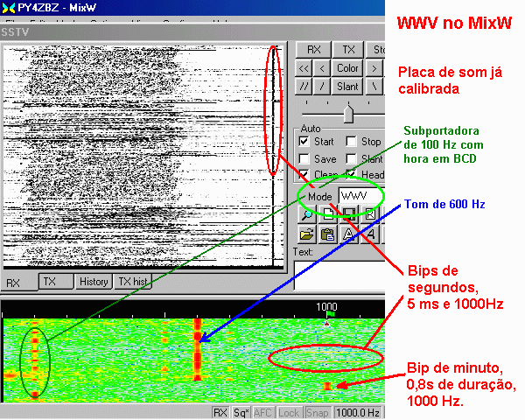525x420 pixels.
Task: Click inside the Text input box
Action: [x=339, y=276]
